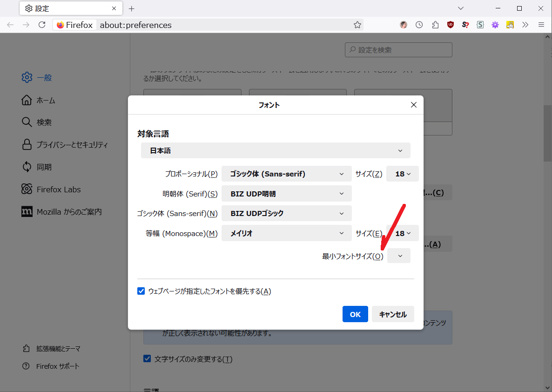Open the Firefox hamburger application menu
552x392 pixels.
pyautogui.click(x=541, y=25)
